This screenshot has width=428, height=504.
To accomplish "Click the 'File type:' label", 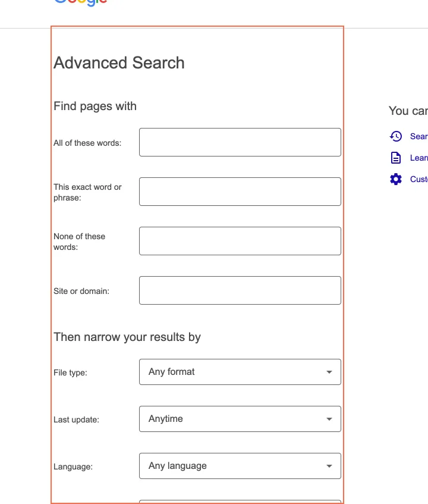I will 70,372.
